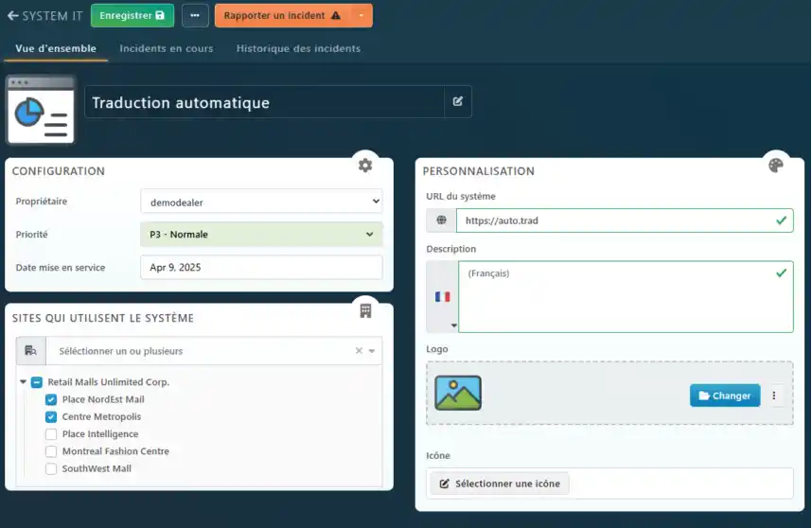This screenshot has width=812, height=528.
Task: Check Montreal Fashion Centre
Action: pyautogui.click(x=51, y=451)
